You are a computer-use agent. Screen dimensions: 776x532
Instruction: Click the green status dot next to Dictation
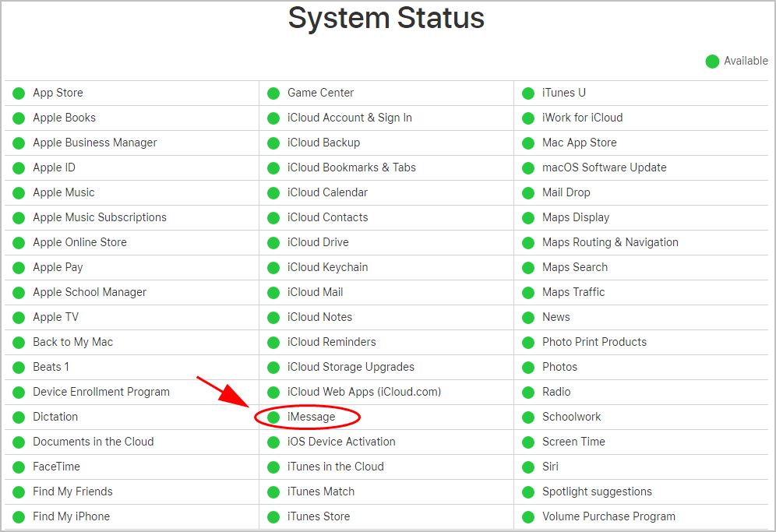19,417
